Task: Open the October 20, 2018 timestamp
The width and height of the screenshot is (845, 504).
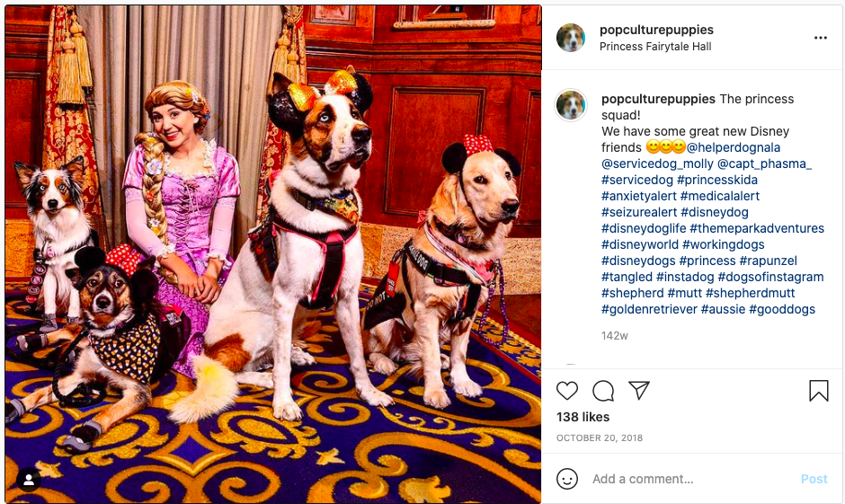Action: (x=600, y=438)
